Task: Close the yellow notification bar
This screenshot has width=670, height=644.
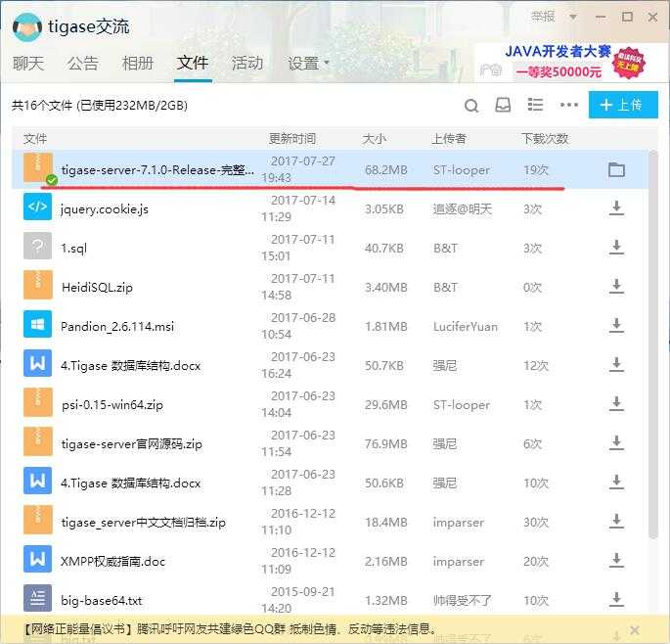Action: coord(635,629)
